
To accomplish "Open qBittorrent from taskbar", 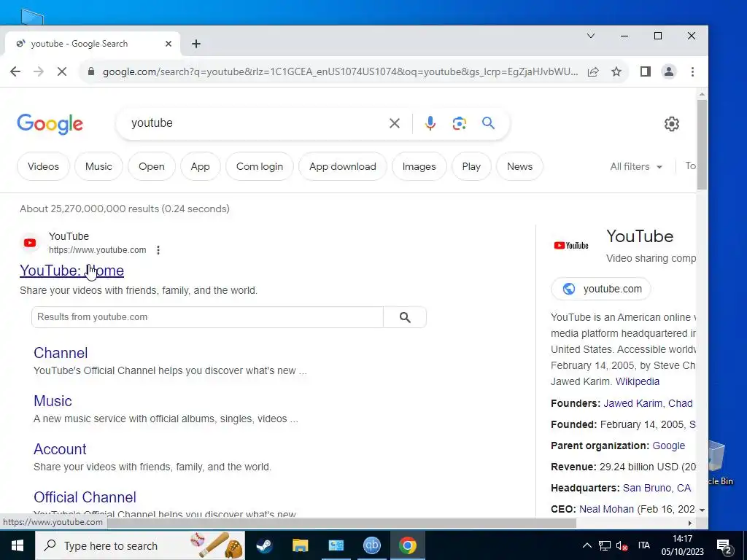I will coord(372,545).
